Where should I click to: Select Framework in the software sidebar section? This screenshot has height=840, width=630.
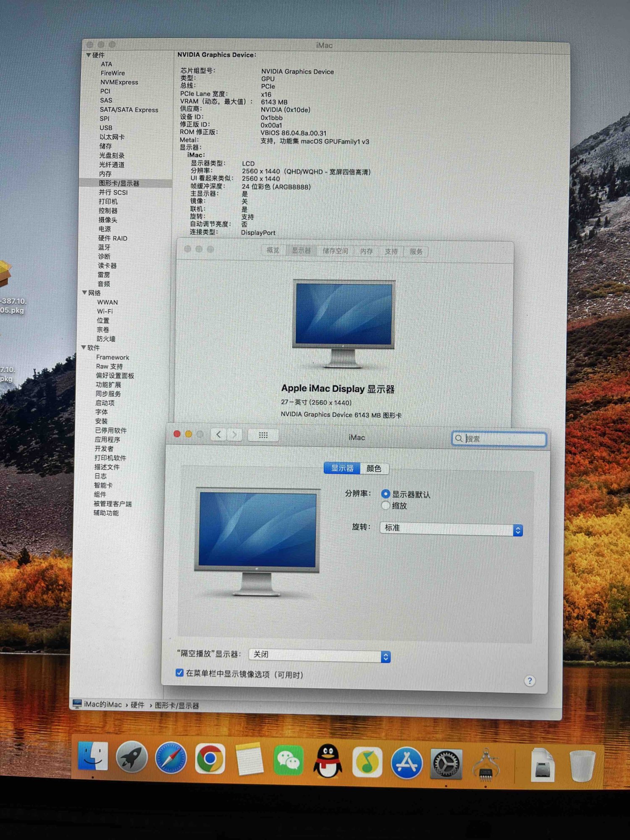(x=113, y=357)
